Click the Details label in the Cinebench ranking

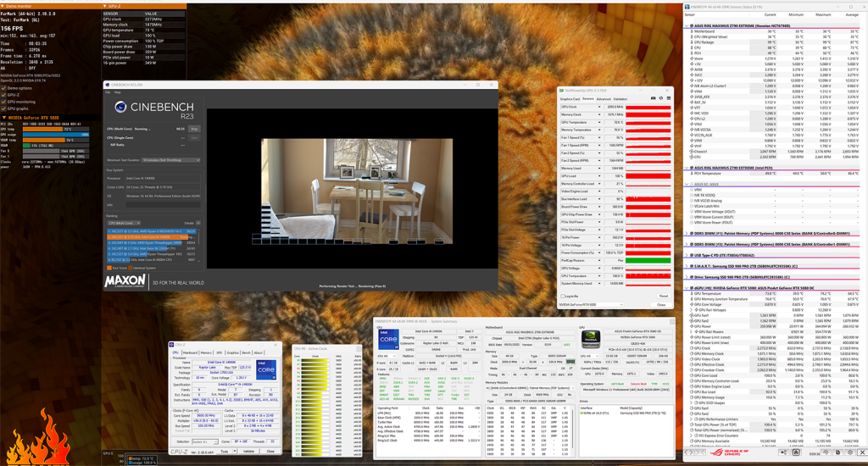pos(189,223)
